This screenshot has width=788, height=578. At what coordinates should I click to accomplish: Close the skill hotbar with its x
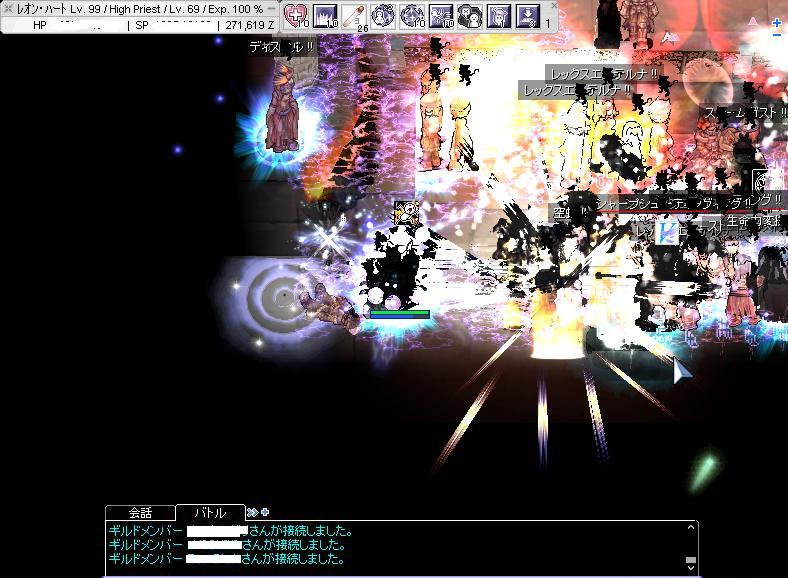pos(554,5)
